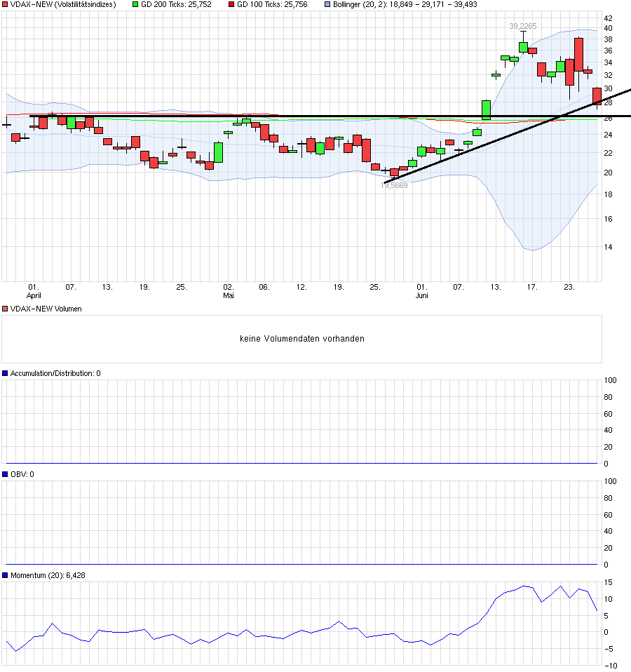The height and width of the screenshot is (672, 631).
Task: Select the 'VDAX-NEW Volumen' panel title
Action: 46,309
